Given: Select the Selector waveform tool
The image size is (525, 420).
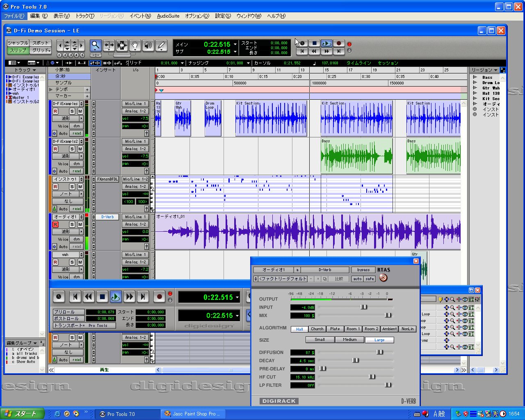Looking at the screenshot, I should [122, 45].
